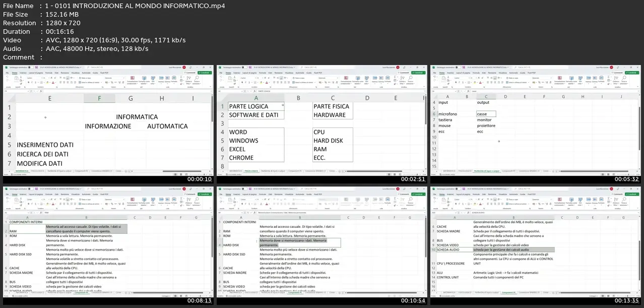Click the Condividi button in 00:02:51 frame
Screen dimensions: 644x308
point(418,73)
